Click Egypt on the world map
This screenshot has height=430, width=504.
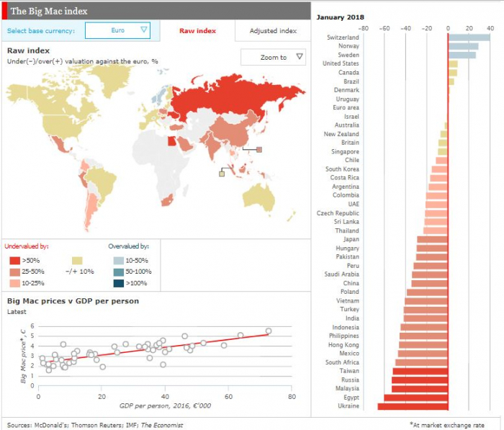pyautogui.click(x=171, y=141)
